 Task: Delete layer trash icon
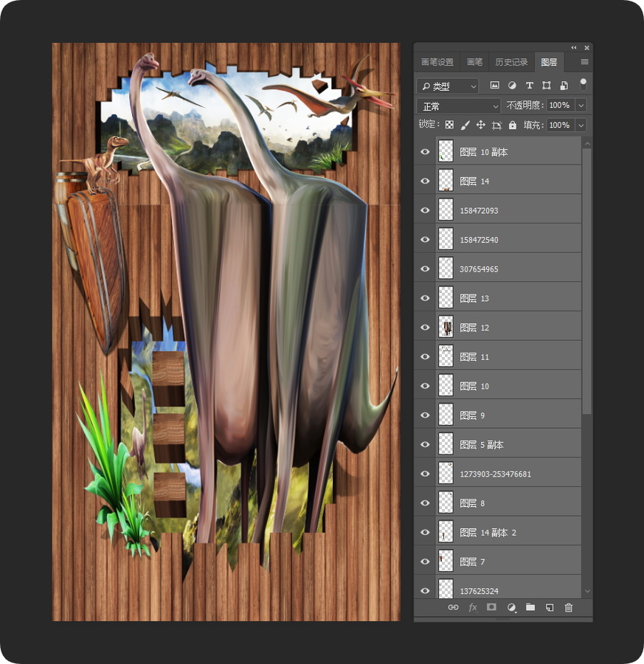(x=569, y=608)
